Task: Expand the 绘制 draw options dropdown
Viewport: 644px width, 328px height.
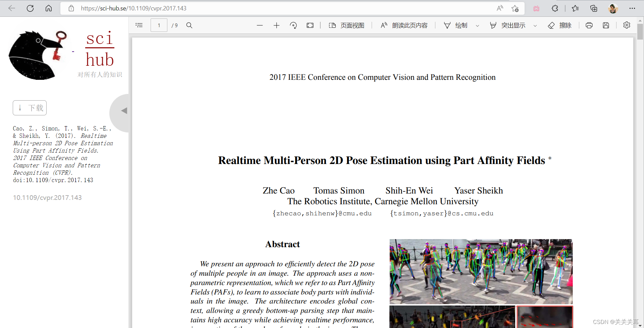Action: (x=477, y=25)
